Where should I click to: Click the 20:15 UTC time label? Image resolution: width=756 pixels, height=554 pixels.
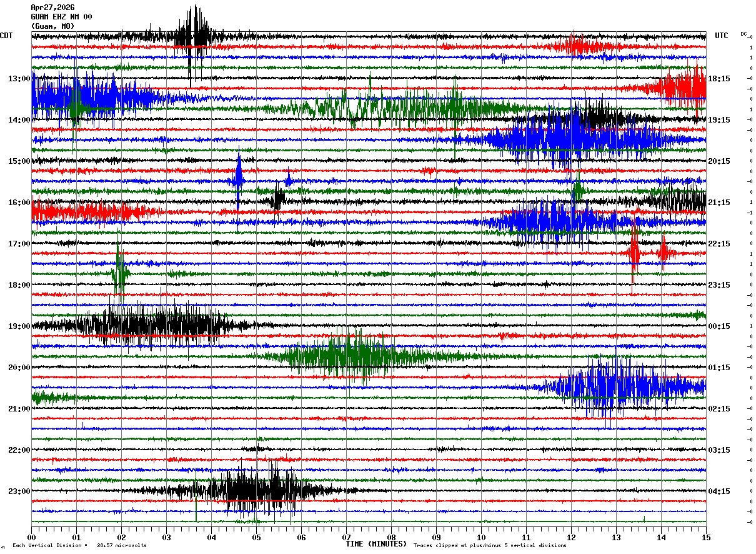[719, 161]
